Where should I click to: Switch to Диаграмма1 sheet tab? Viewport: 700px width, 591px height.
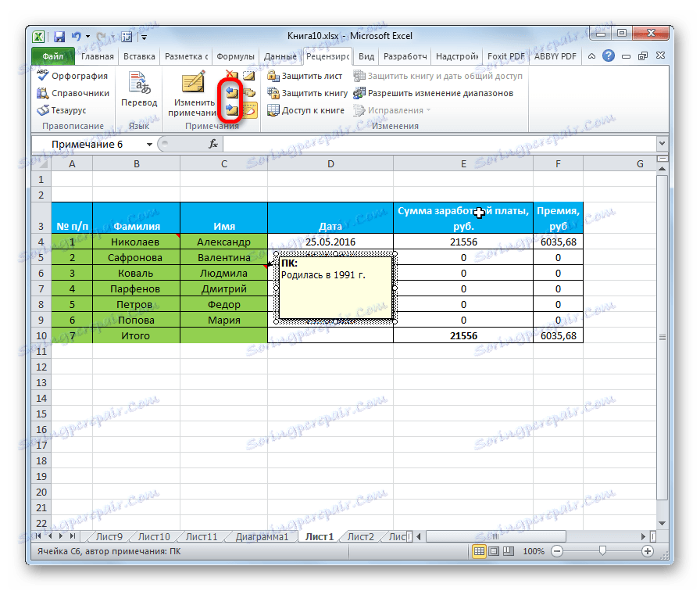262,536
